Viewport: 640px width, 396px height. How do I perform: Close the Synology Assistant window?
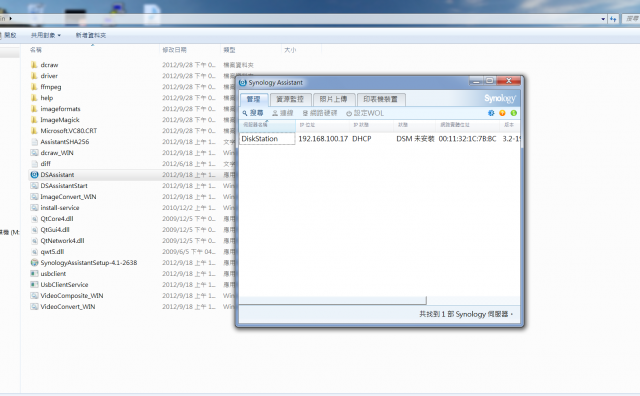point(509,81)
